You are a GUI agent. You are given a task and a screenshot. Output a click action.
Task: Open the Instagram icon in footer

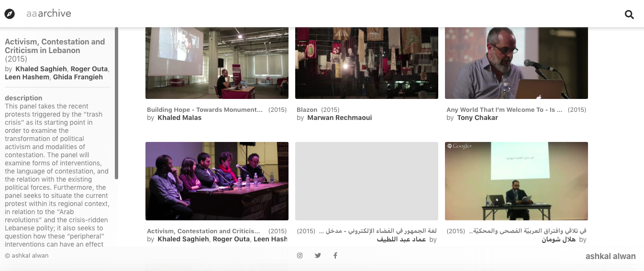[300, 255]
